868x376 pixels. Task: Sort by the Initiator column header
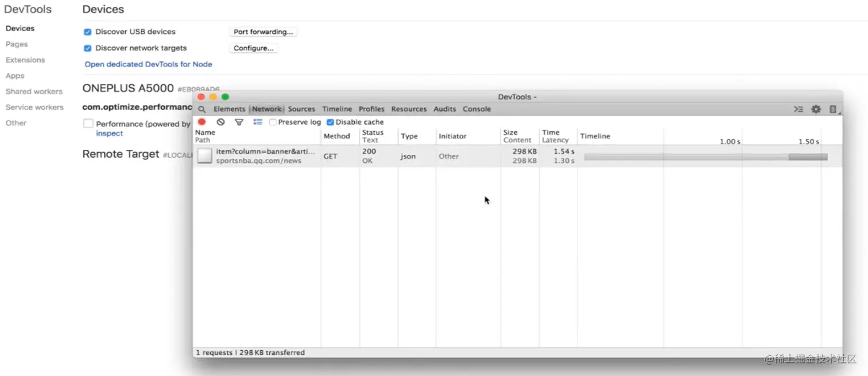point(468,136)
